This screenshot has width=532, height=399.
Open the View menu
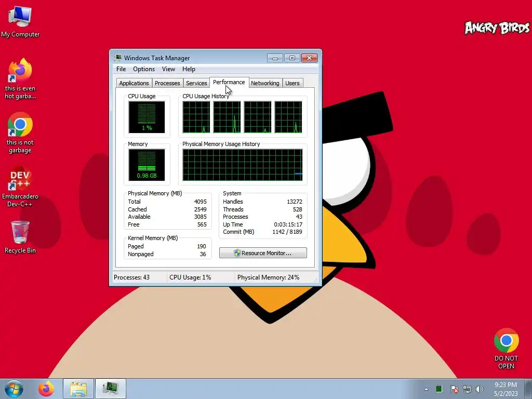coord(169,69)
